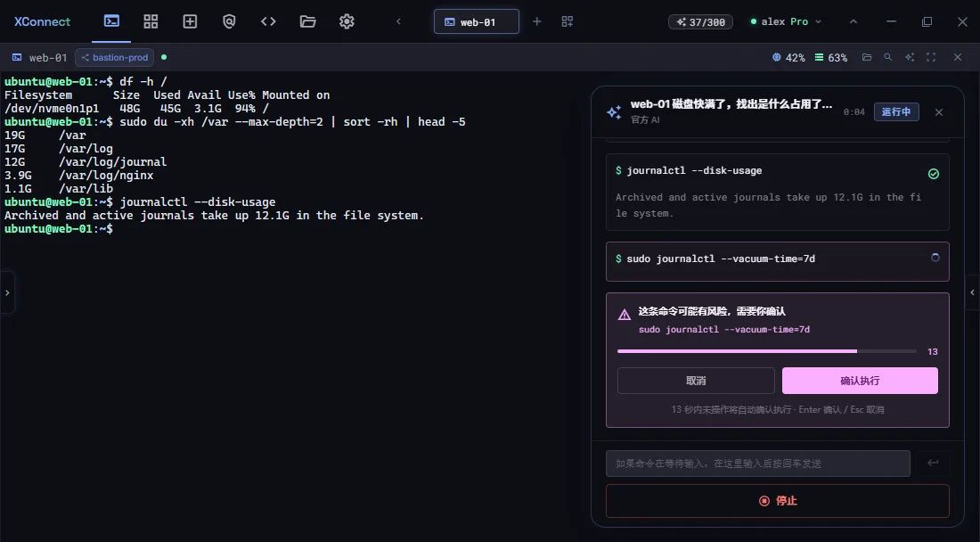Cancel the risky command with 取消
The height and width of the screenshot is (542, 980).
696,381
